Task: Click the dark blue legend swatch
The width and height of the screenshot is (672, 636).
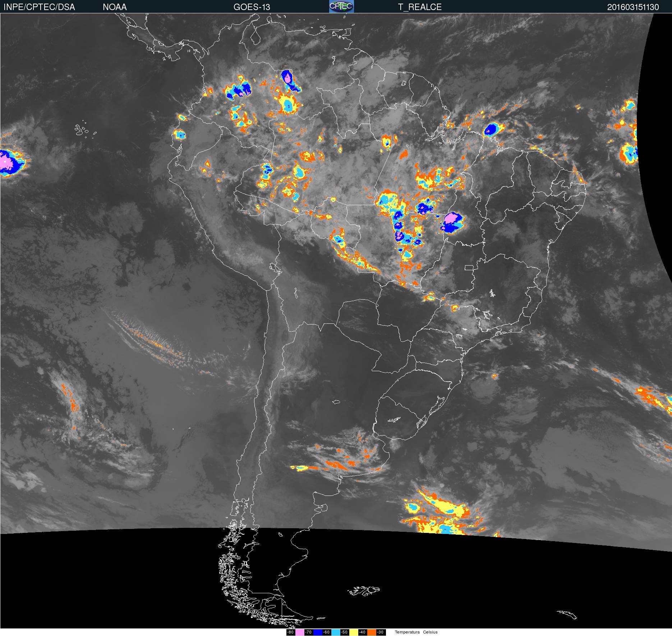Action: click(318, 632)
